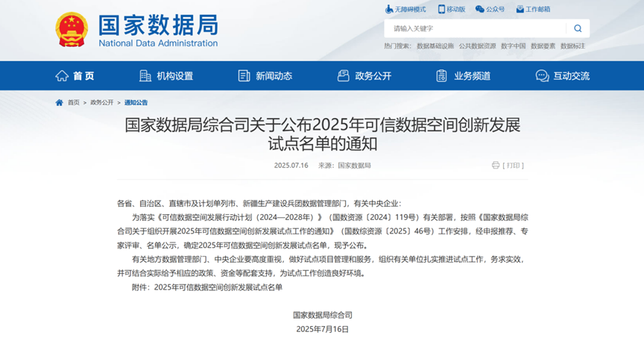The height and width of the screenshot is (341, 644).
Task: Click the salutation line starting 各省、自治区
Action: [259, 203]
